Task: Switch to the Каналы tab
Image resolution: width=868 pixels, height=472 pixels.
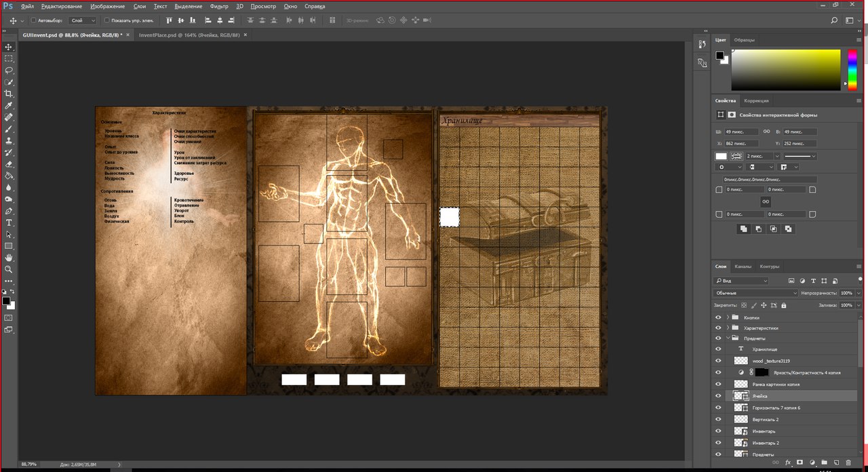Action: pos(743,266)
